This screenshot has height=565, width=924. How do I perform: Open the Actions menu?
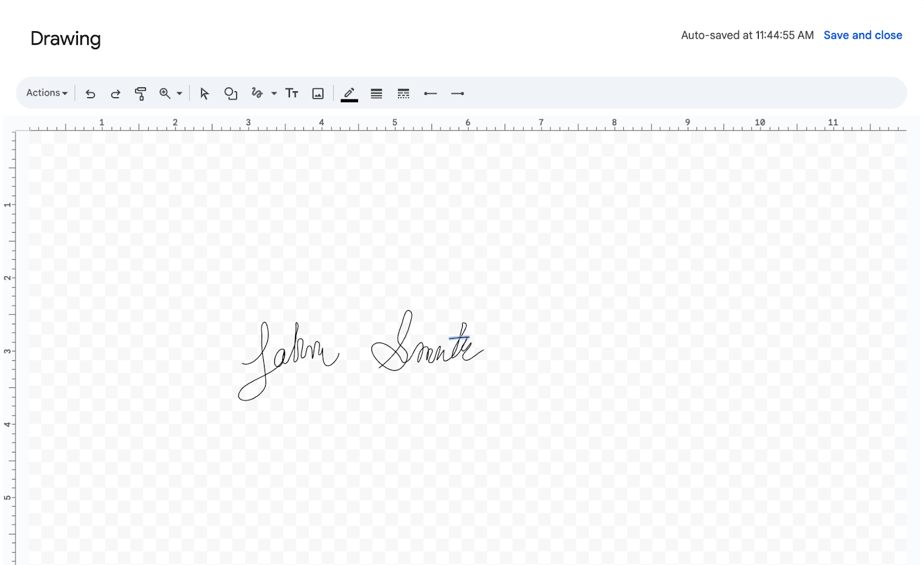(47, 93)
